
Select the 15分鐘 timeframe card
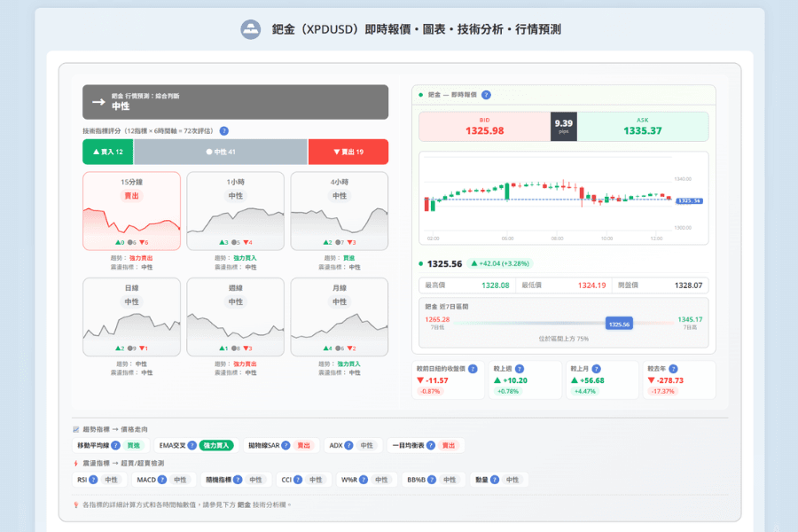tap(132, 211)
